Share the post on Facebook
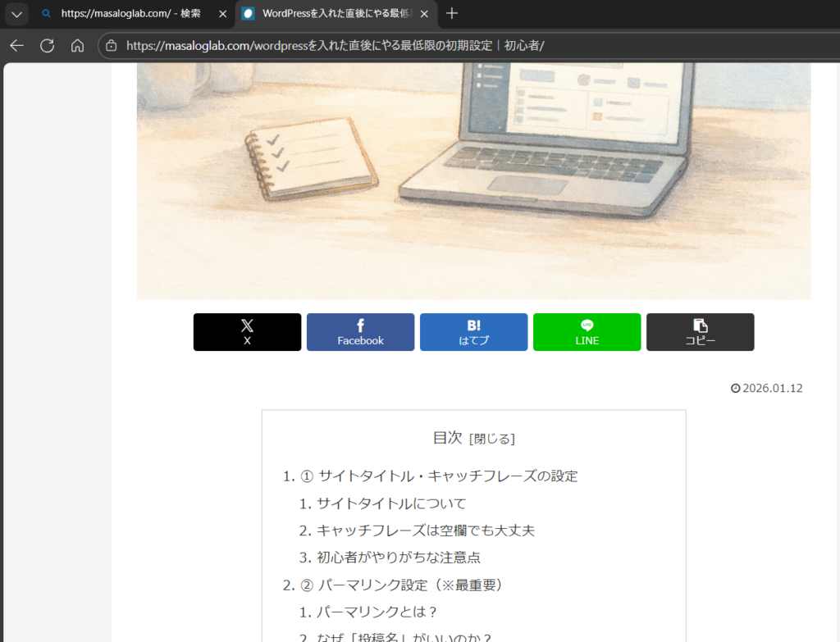 tap(360, 332)
